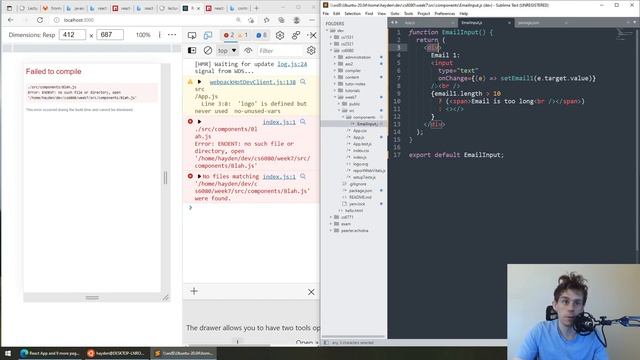Open index.js:1 link in first error
Screen dimensions: 640x360
[279, 122]
